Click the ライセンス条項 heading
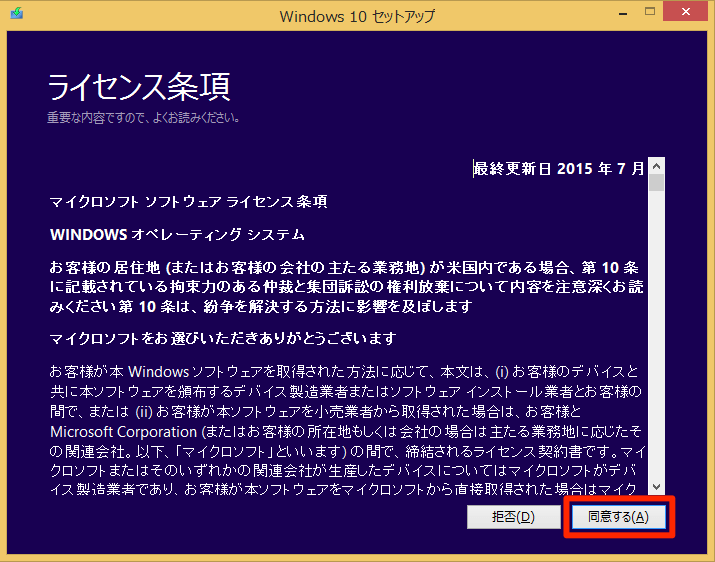Screen dimensions: 715x562 tap(139, 87)
